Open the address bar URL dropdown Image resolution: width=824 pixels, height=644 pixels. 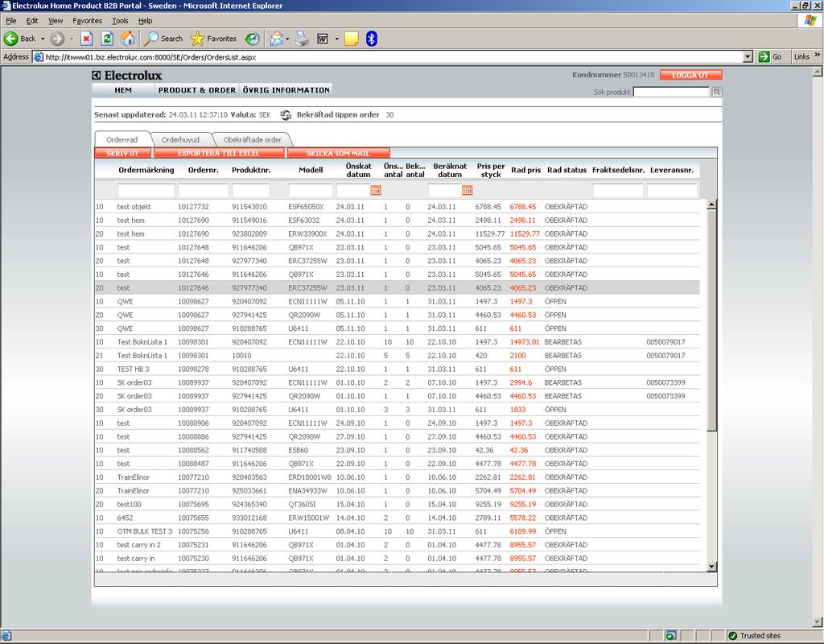click(748, 57)
